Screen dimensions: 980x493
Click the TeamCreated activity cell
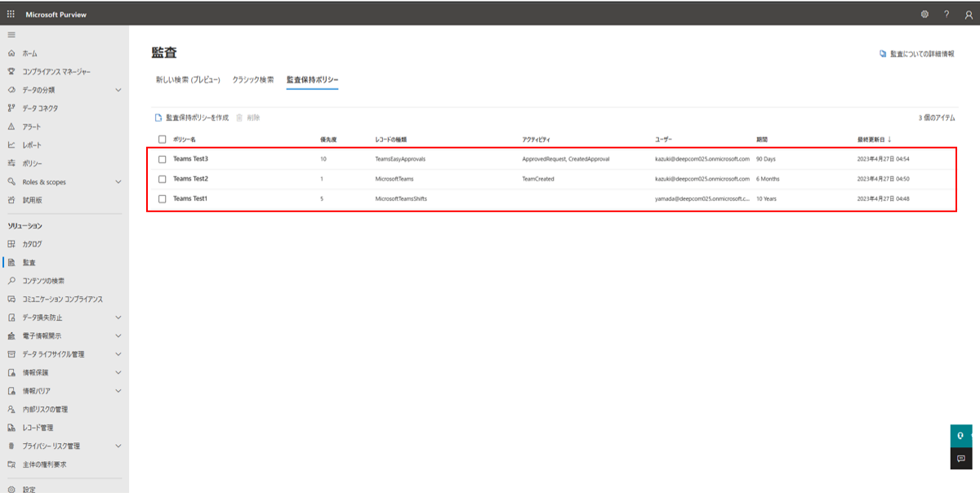539,179
